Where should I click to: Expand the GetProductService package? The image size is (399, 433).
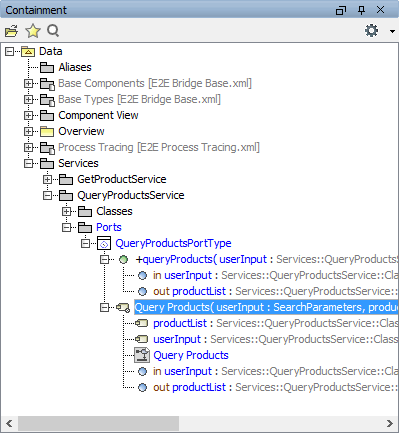click(47, 179)
